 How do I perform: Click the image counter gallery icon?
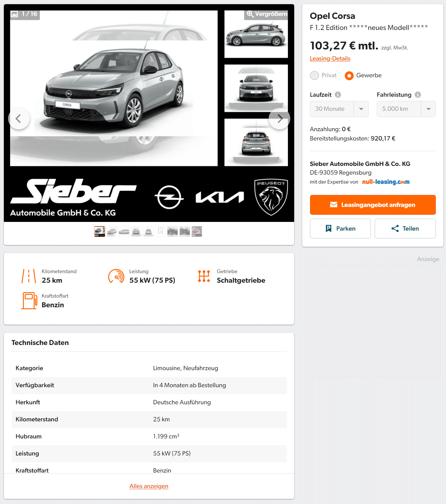pos(14,14)
